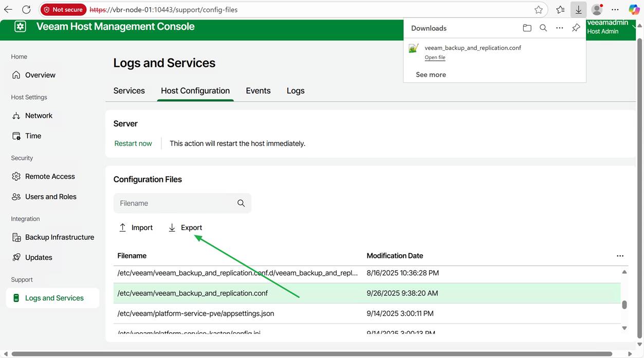Click the Veeam logo icon in header

[20, 27]
